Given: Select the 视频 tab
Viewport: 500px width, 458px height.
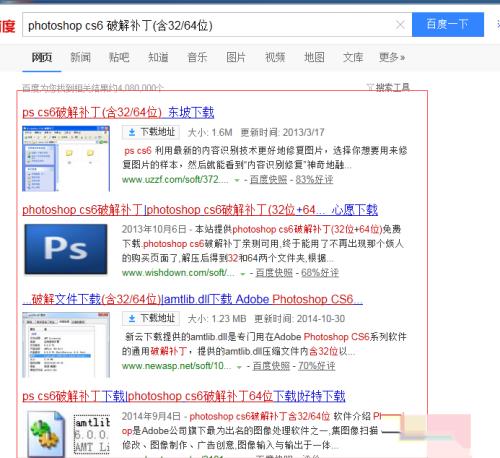Looking at the screenshot, I should pyautogui.click(x=275, y=57).
